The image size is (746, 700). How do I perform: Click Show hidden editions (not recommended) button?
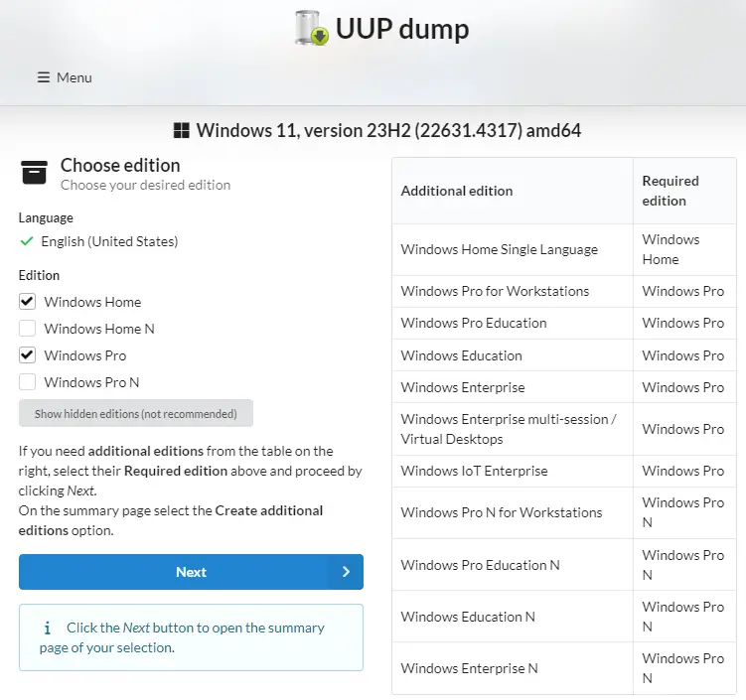click(136, 413)
